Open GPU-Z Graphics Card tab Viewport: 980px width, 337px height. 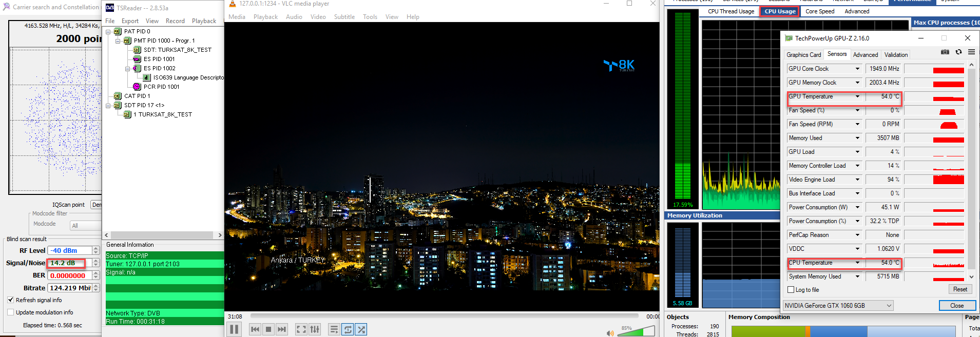[x=804, y=55]
